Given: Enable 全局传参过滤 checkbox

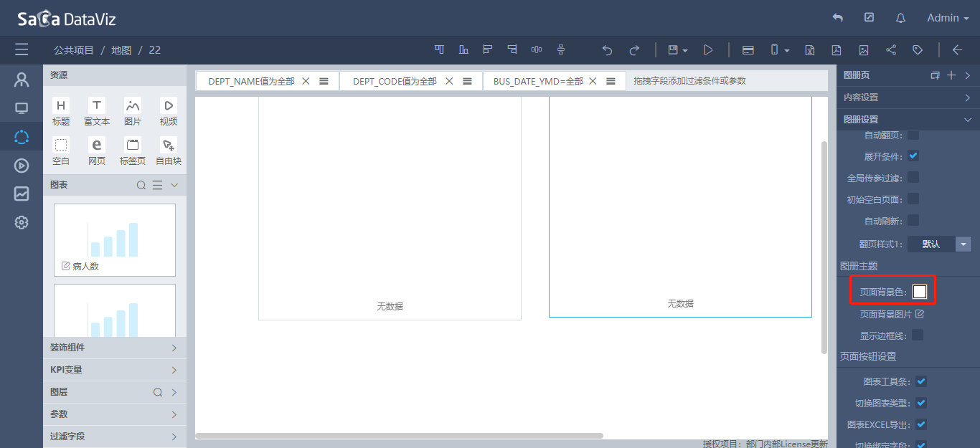Looking at the screenshot, I should point(913,177).
